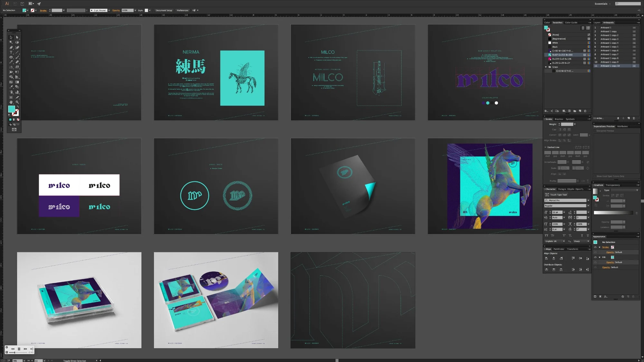
Task: Switch Swatches panel to thumbnail view
Action: [x=588, y=28]
